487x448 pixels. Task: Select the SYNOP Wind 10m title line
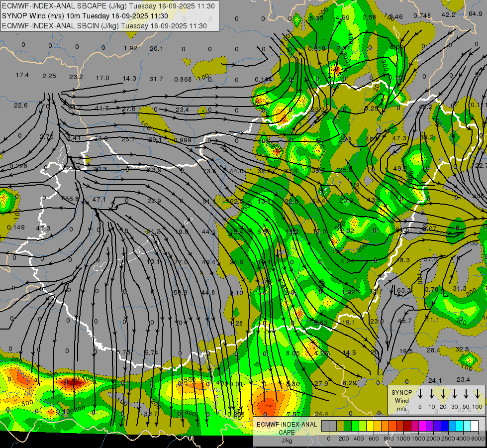click(x=85, y=16)
